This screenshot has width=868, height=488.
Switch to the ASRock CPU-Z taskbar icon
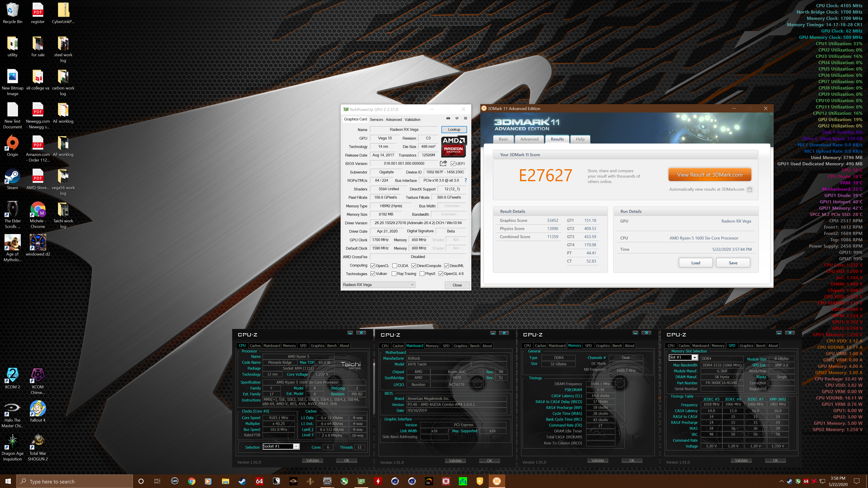pos(327,481)
